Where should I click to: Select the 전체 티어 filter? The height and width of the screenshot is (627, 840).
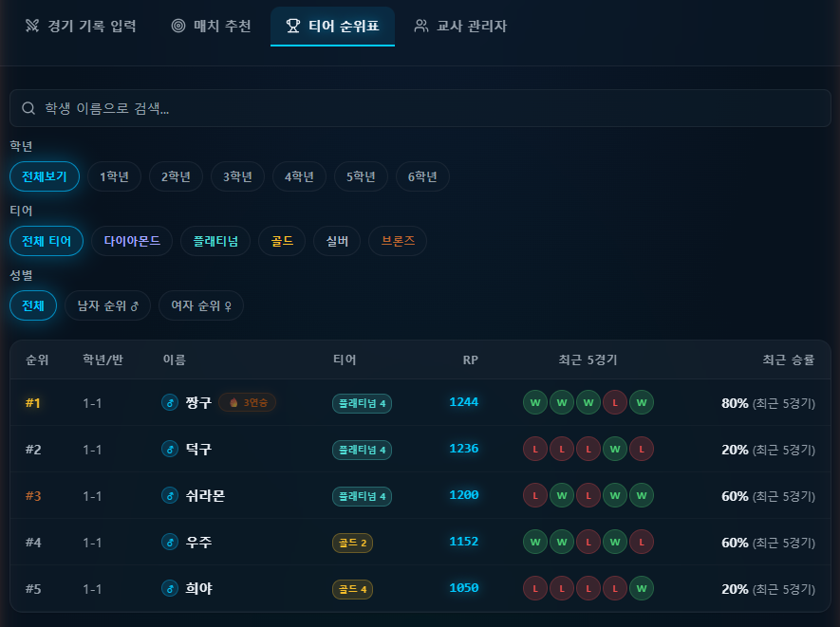47,241
